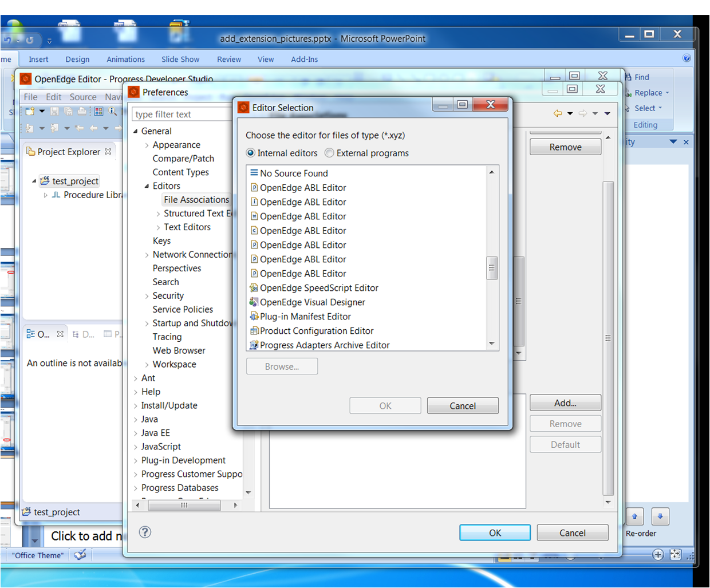The height and width of the screenshot is (588, 710).
Task: Click the Save icon in the OpenEdge toolbar
Action: coord(54,111)
